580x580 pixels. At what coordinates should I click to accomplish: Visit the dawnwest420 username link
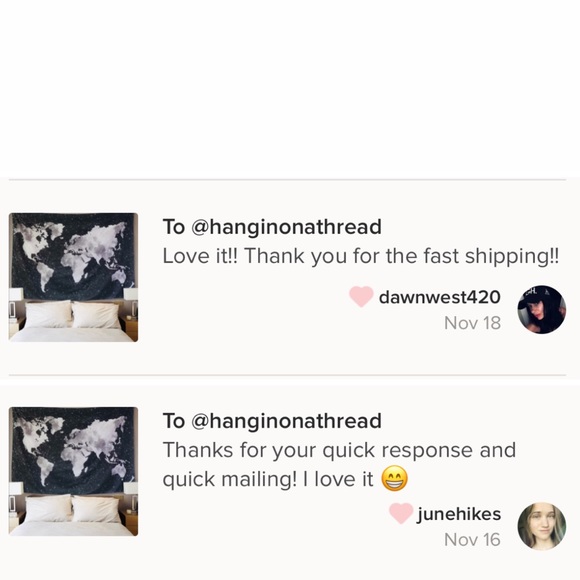(440, 297)
